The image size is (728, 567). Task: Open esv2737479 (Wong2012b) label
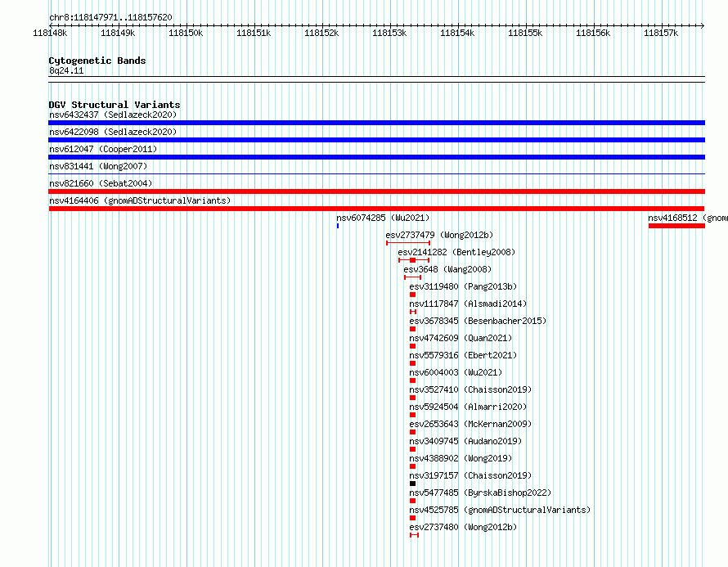[x=439, y=235]
